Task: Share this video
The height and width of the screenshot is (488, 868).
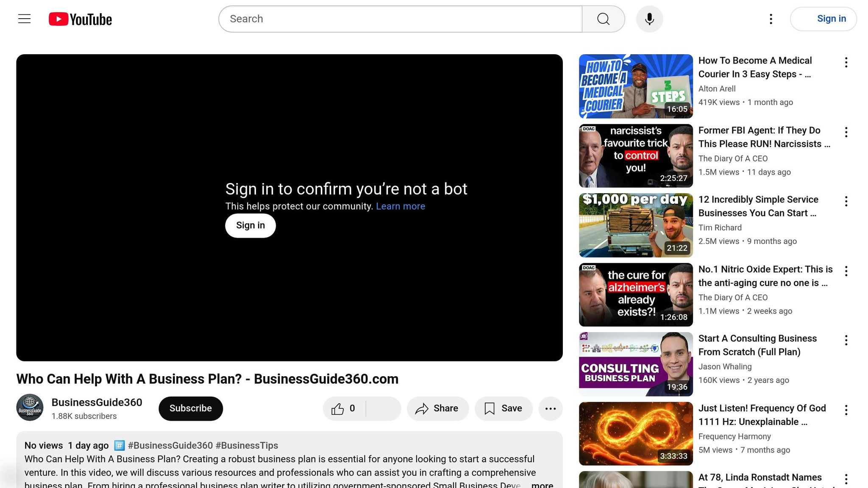Action: 438,408
